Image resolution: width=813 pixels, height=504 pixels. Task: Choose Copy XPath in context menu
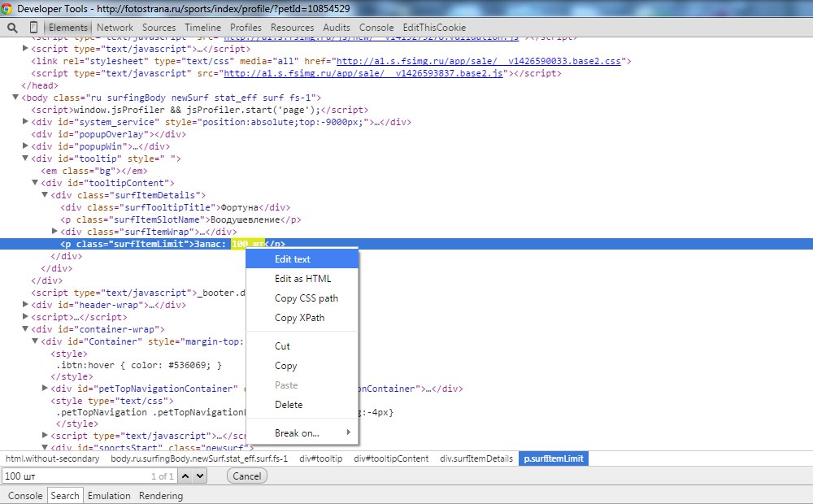tap(299, 318)
